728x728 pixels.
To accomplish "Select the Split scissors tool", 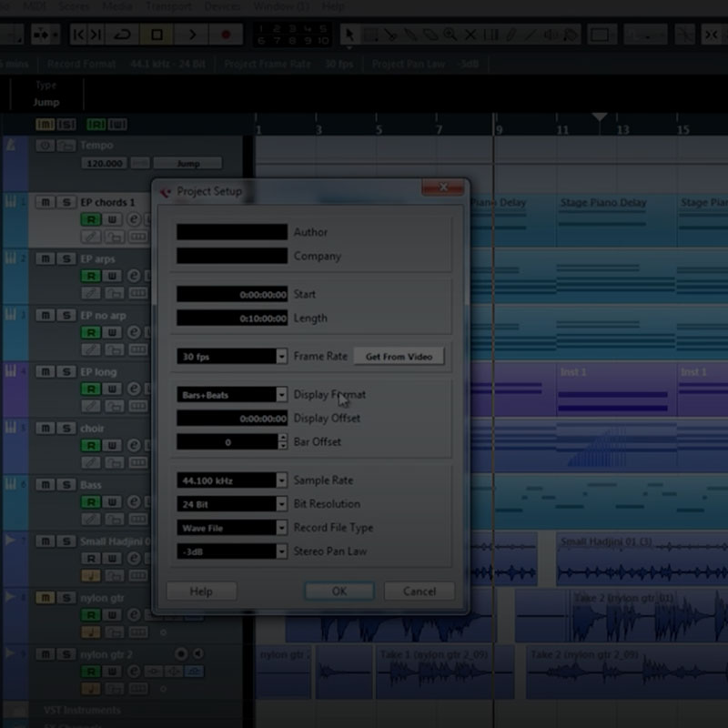I will click(391, 35).
